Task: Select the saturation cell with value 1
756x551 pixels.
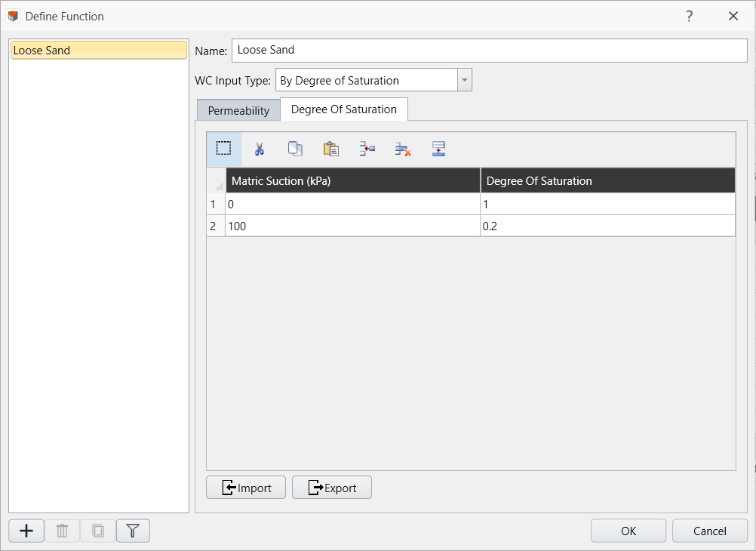Action: (608, 204)
